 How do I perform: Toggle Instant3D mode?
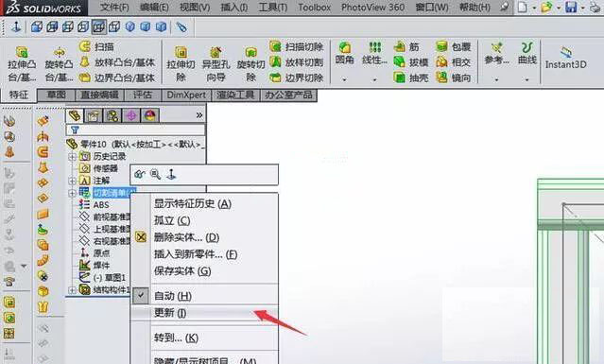pos(565,58)
